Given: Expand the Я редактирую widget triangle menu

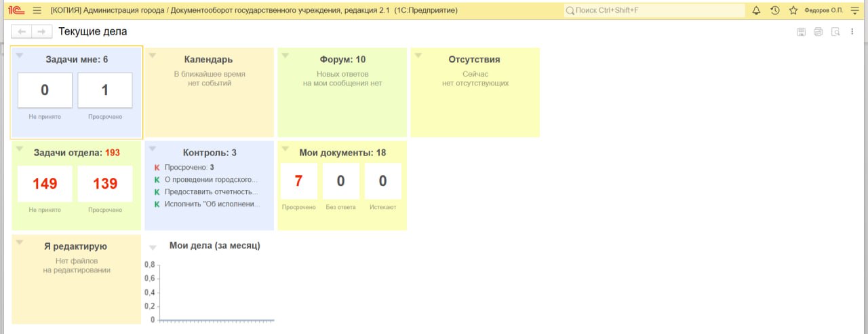Looking at the screenshot, I should pyautogui.click(x=20, y=242).
